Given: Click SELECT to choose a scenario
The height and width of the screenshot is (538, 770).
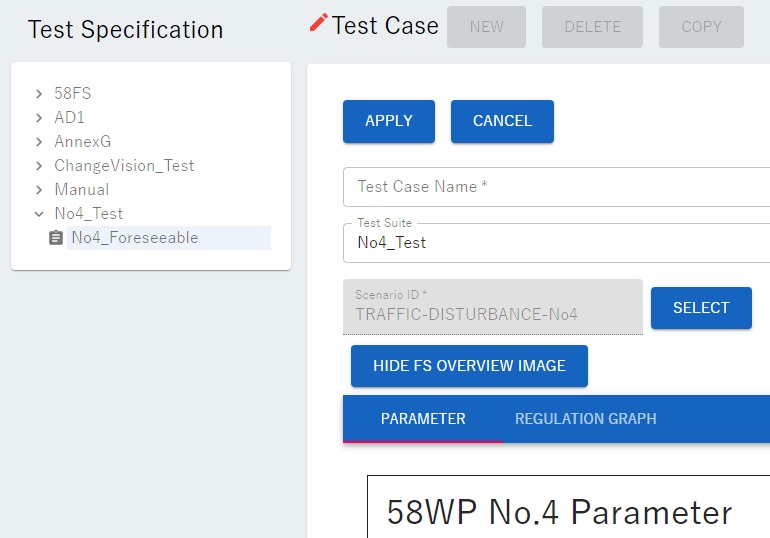Looking at the screenshot, I should 700,308.
